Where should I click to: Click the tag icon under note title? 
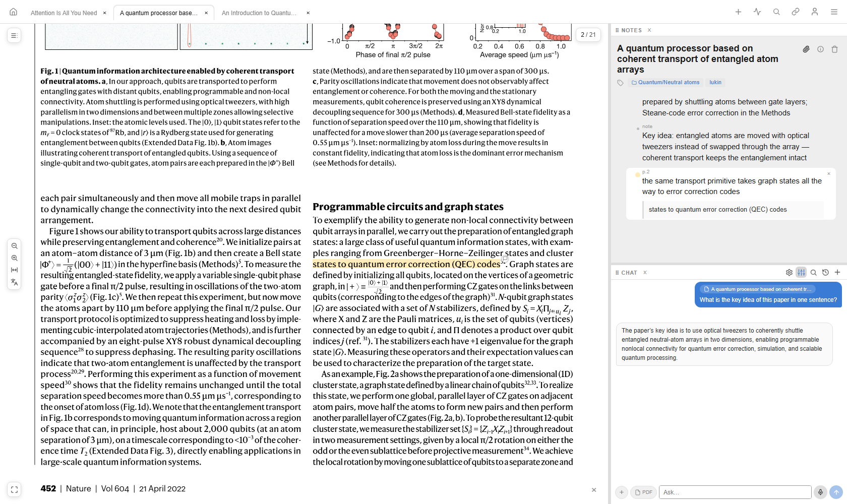tap(621, 83)
